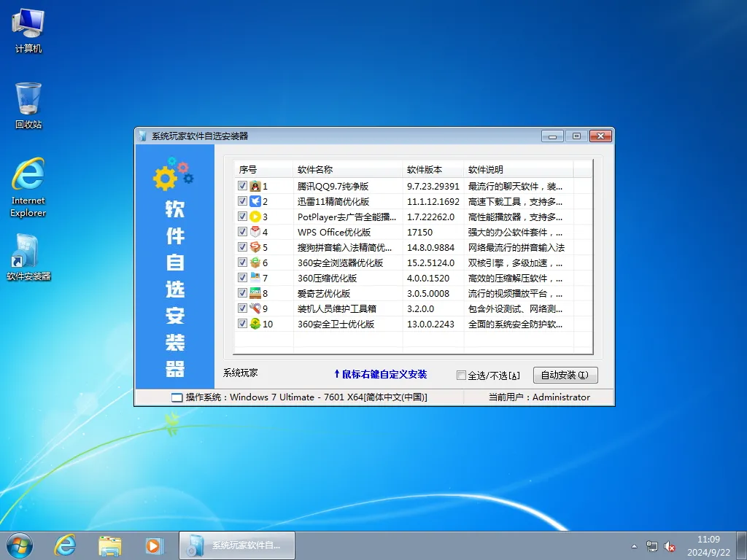
Task: Click the 装机人员维护工具箱 toolbox icon
Action: (255, 308)
